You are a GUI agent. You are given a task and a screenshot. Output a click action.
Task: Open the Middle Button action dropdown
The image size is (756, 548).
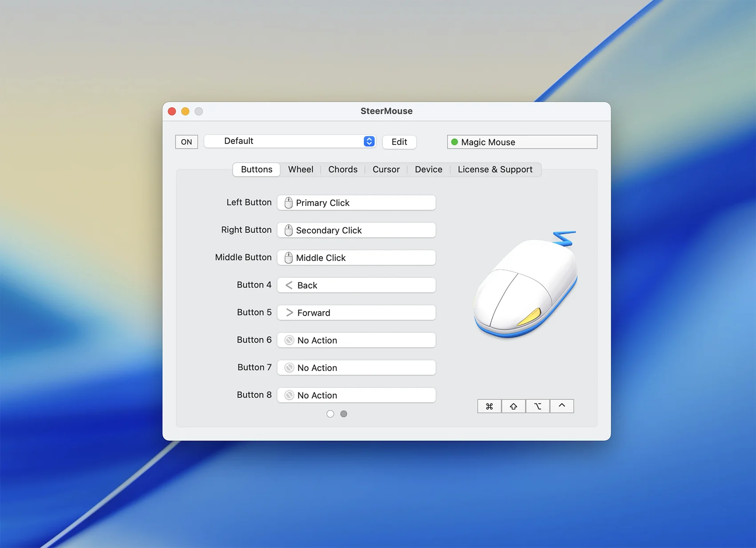(356, 258)
